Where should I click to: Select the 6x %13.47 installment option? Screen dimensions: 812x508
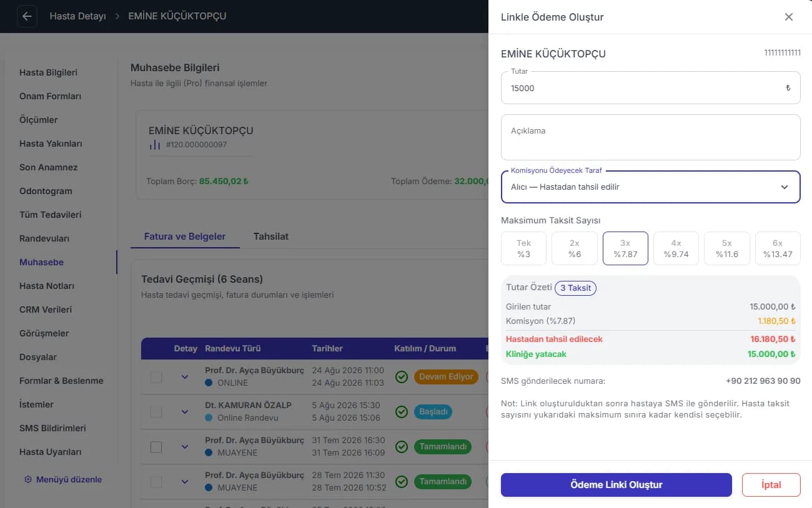pos(778,248)
